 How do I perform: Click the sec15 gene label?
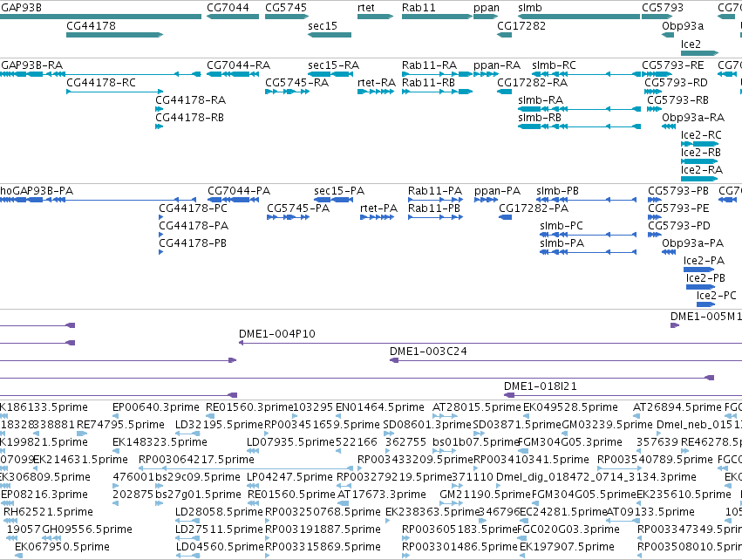click(x=323, y=26)
